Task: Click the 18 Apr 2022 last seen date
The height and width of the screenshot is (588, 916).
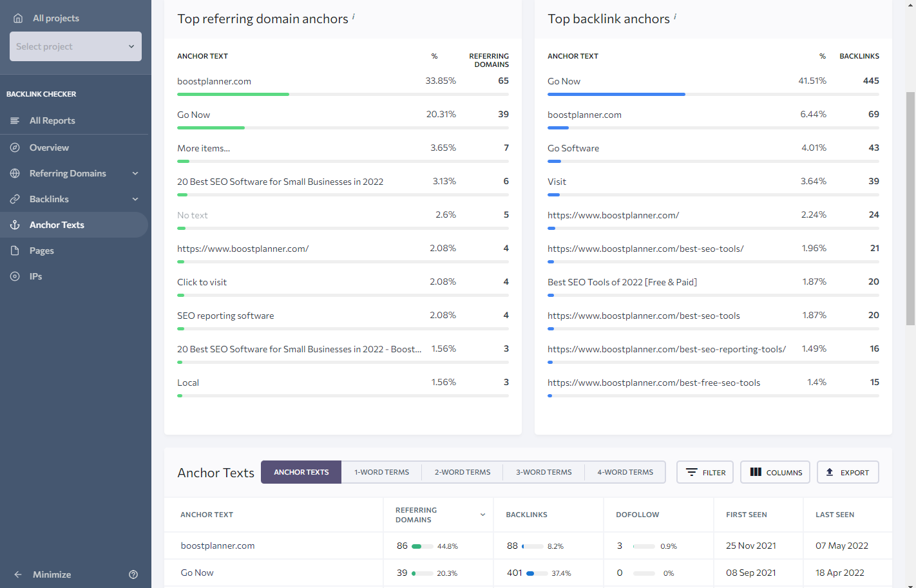Action: tap(839, 573)
